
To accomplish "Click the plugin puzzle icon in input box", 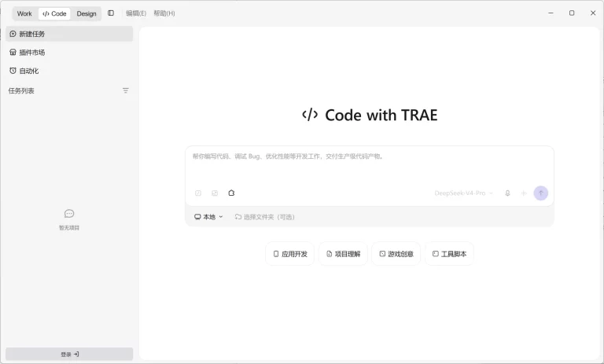I will (x=231, y=193).
